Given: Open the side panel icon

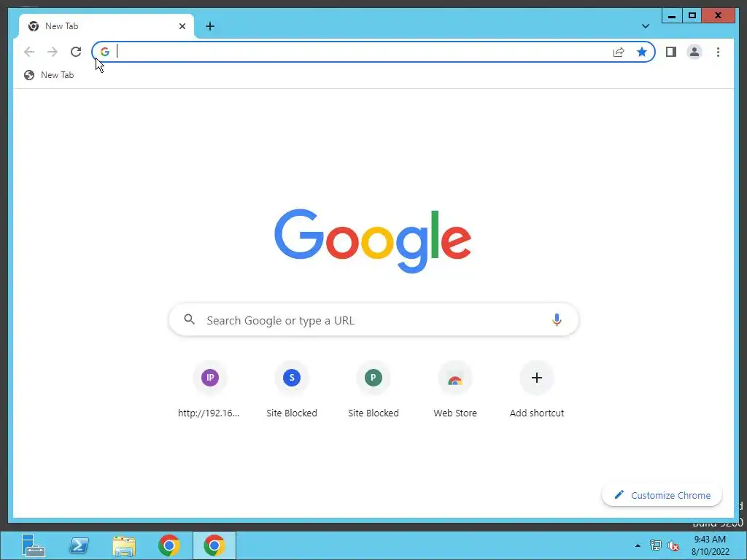Looking at the screenshot, I should (671, 52).
